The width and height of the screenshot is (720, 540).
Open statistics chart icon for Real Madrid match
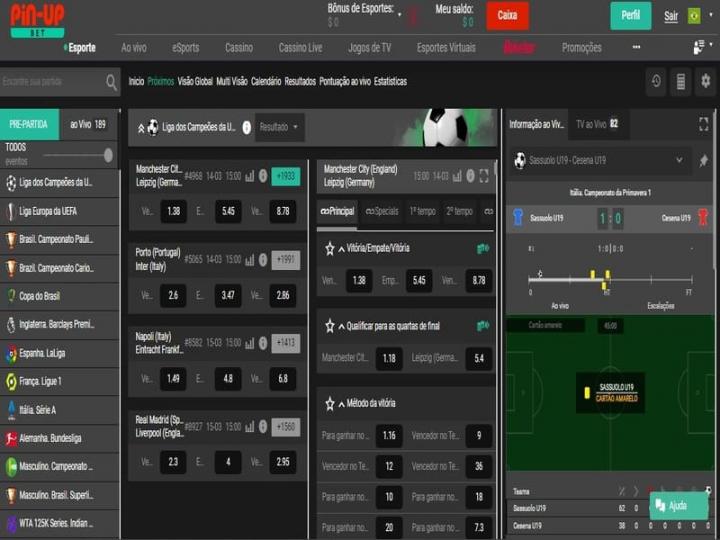[x=249, y=427]
